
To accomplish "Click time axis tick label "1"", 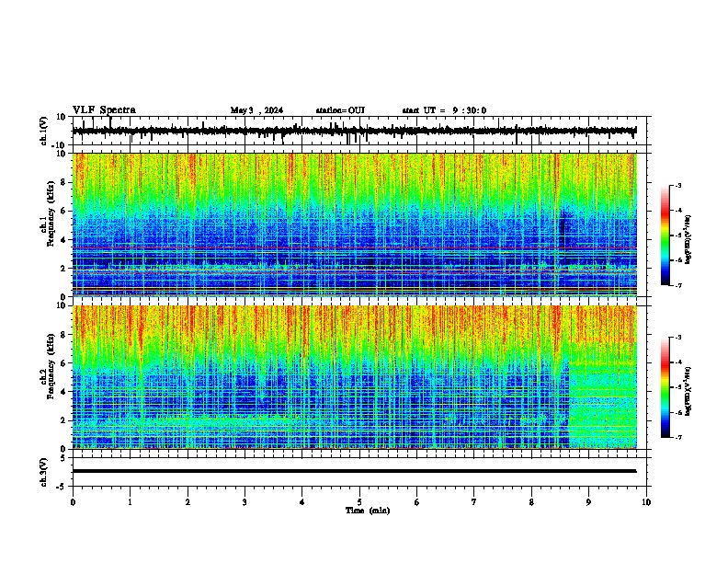I will pos(130,502).
